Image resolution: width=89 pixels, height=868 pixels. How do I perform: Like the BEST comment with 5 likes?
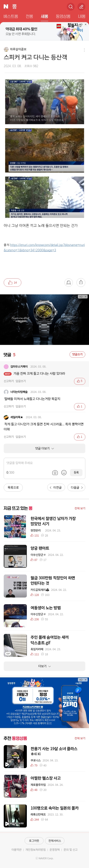80,381
